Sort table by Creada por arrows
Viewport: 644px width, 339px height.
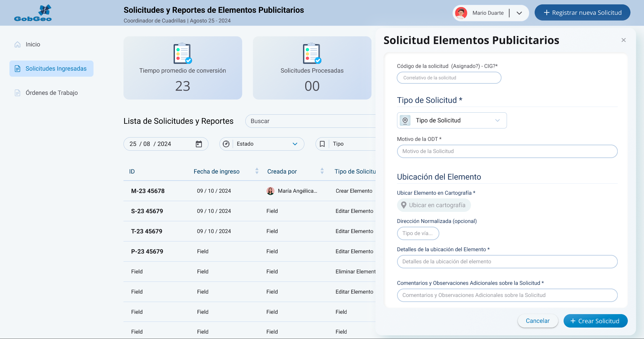click(322, 171)
